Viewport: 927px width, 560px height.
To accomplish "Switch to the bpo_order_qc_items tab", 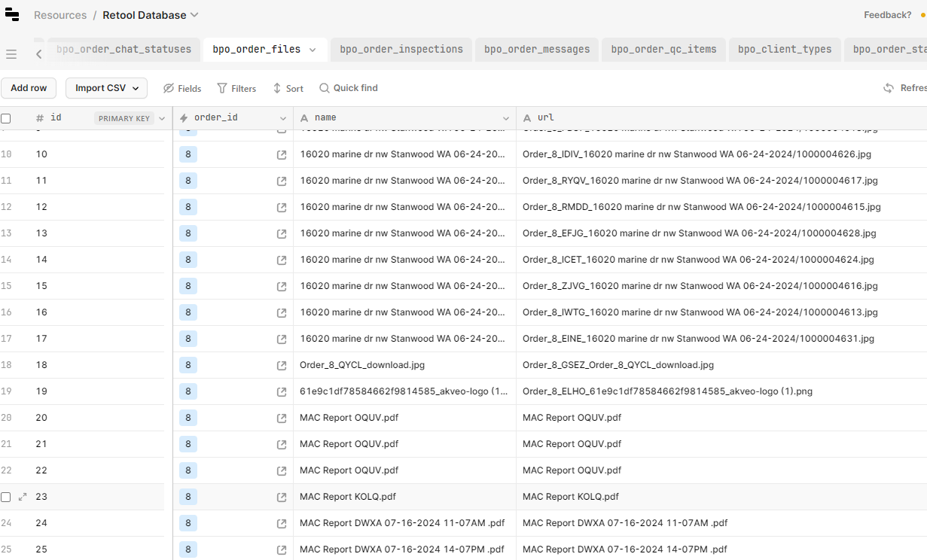I will tap(664, 50).
